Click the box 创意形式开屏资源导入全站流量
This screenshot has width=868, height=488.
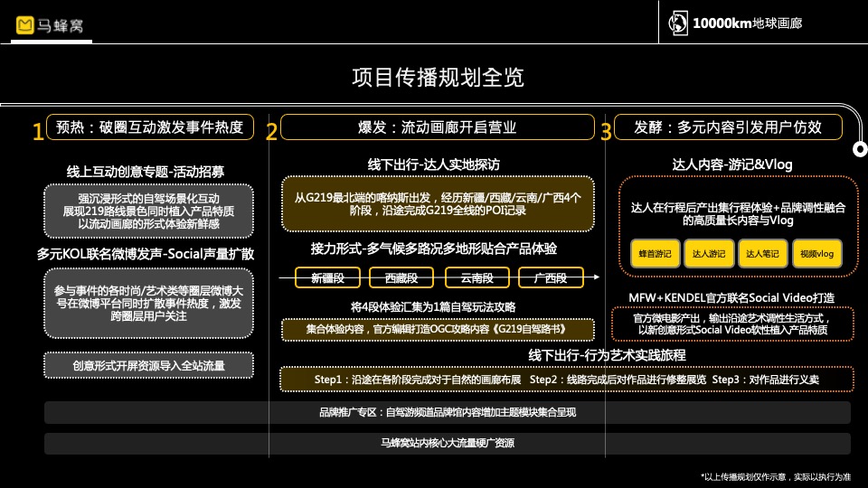coord(148,365)
